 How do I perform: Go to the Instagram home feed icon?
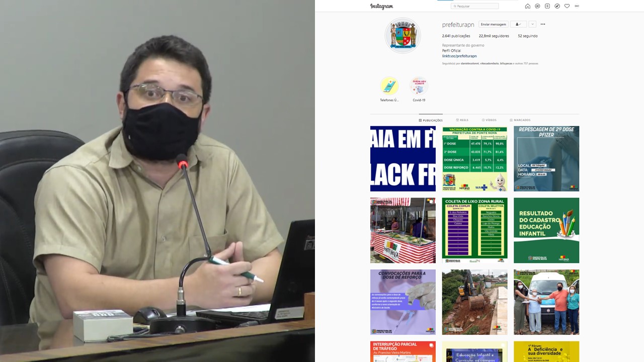528,6
